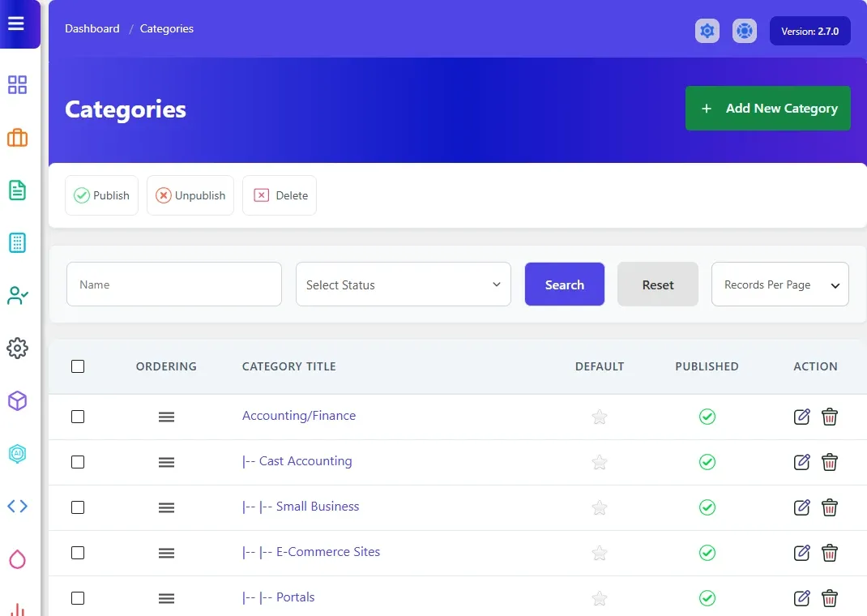This screenshot has width=867, height=616.
Task: Trash the Portals category
Action: click(x=830, y=597)
